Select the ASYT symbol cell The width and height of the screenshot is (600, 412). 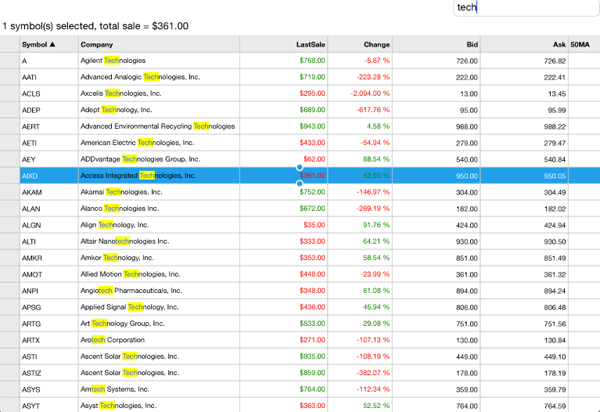point(49,405)
